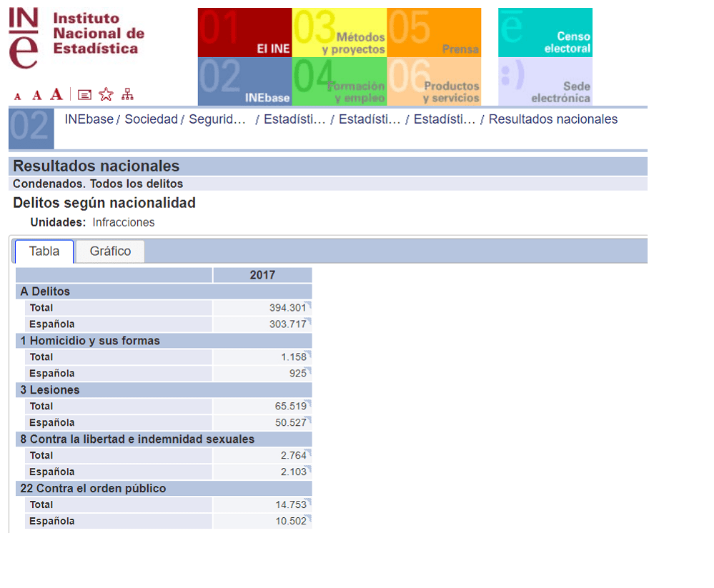Open 06 Productos y servicios tile
The height and width of the screenshot is (588, 714).
coord(434,81)
